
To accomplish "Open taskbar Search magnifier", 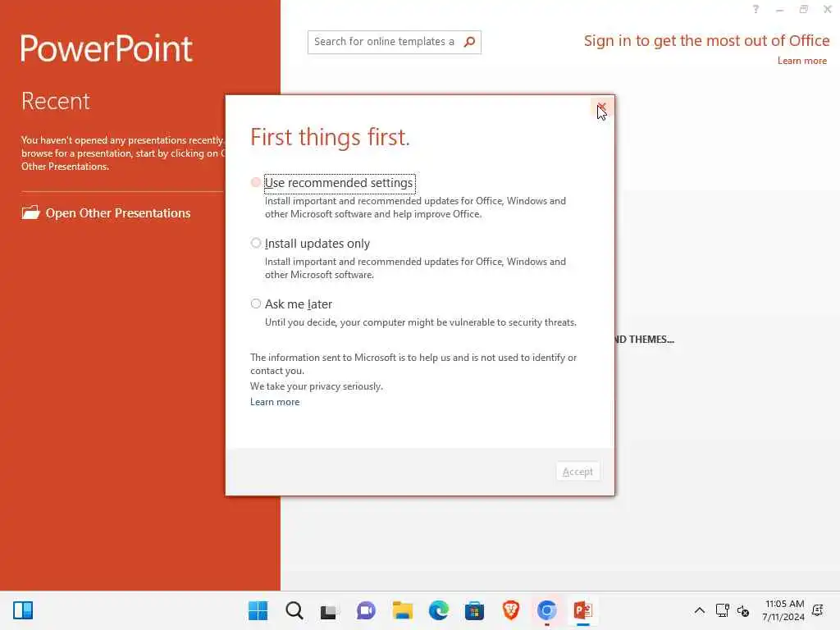I will click(294, 610).
